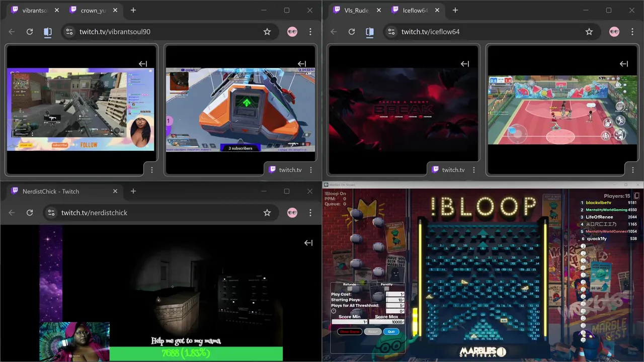
Task: Close the Iceflow64 tab
Action: click(x=437, y=11)
